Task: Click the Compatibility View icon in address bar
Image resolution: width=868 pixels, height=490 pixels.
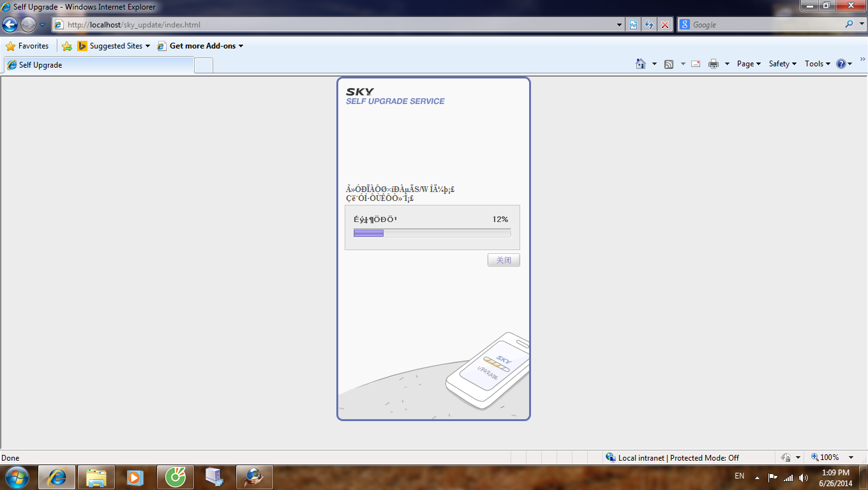Action: tap(633, 25)
